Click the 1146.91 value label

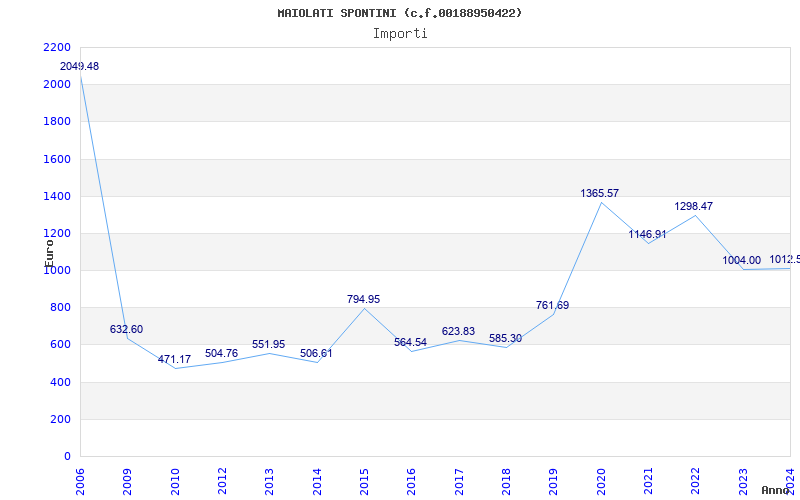click(x=647, y=234)
